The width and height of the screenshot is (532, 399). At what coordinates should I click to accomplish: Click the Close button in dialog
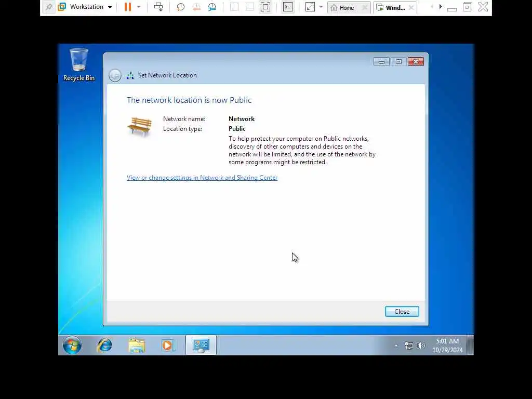(x=402, y=312)
